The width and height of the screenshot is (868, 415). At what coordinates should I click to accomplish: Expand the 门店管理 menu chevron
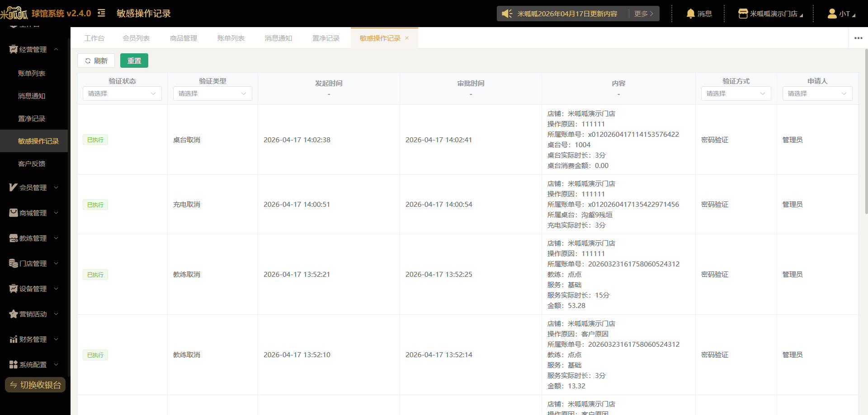(x=56, y=263)
